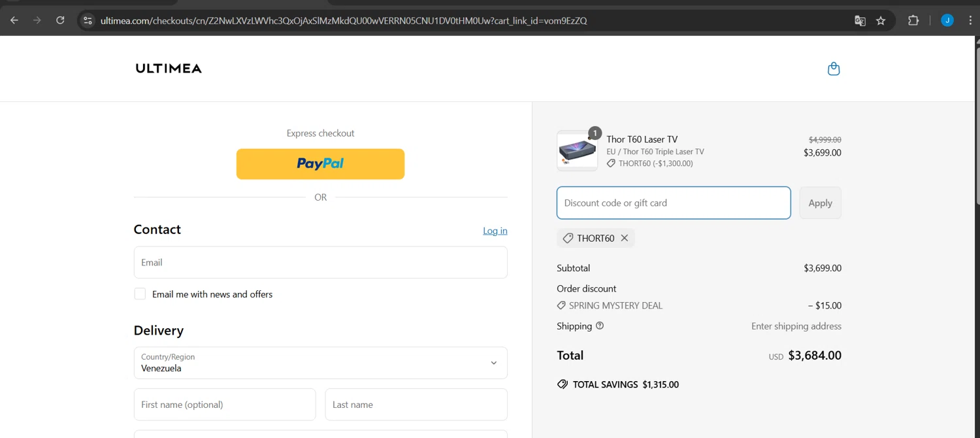Screen dimensions: 980x438
Task: Go forward using browser forward arrow
Action: coord(37,20)
